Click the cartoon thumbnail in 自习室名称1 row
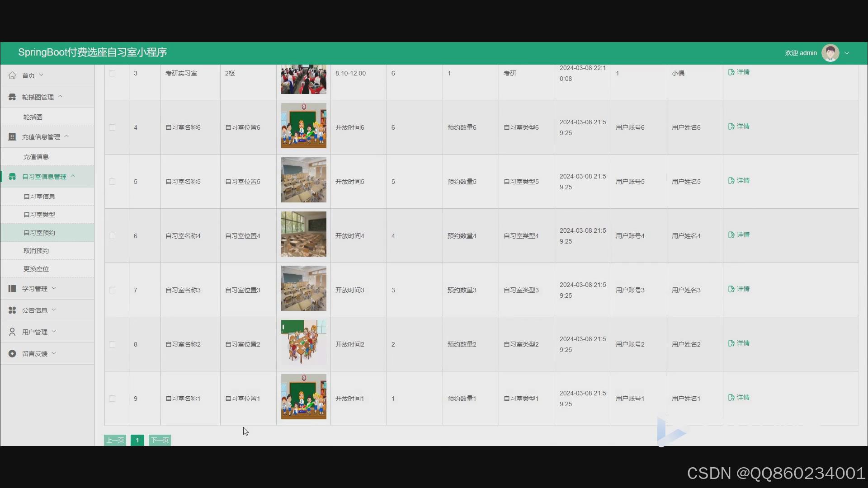 point(304,397)
